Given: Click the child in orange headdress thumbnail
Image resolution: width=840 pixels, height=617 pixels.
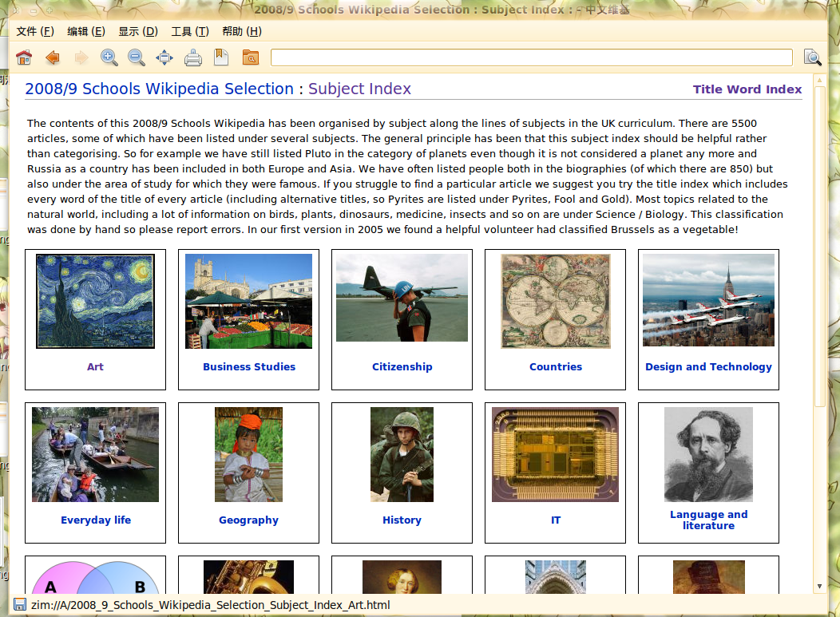Looking at the screenshot, I should (x=248, y=454).
